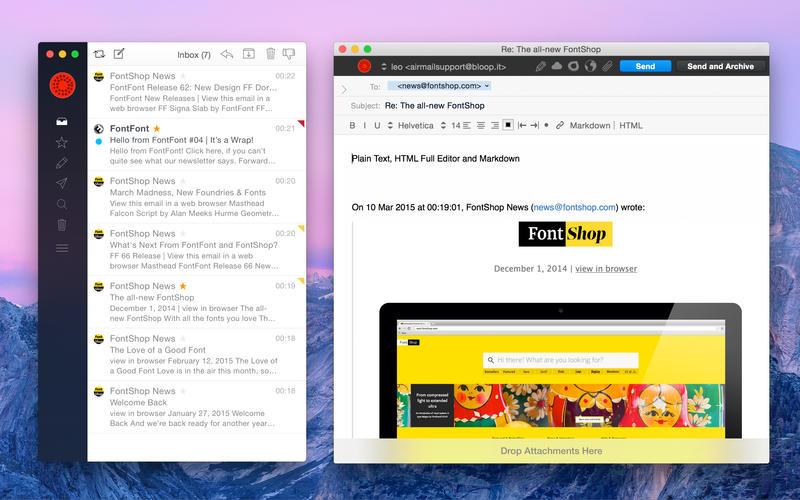
Task: Star the FontFont Release 62 message
Action: (x=183, y=76)
